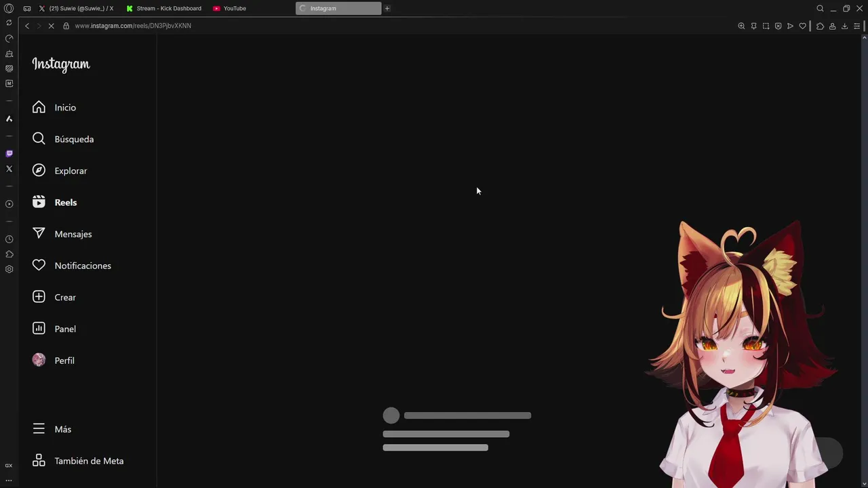Expand the Más menu
Image resolution: width=868 pixels, height=488 pixels.
click(x=62, y=429)
